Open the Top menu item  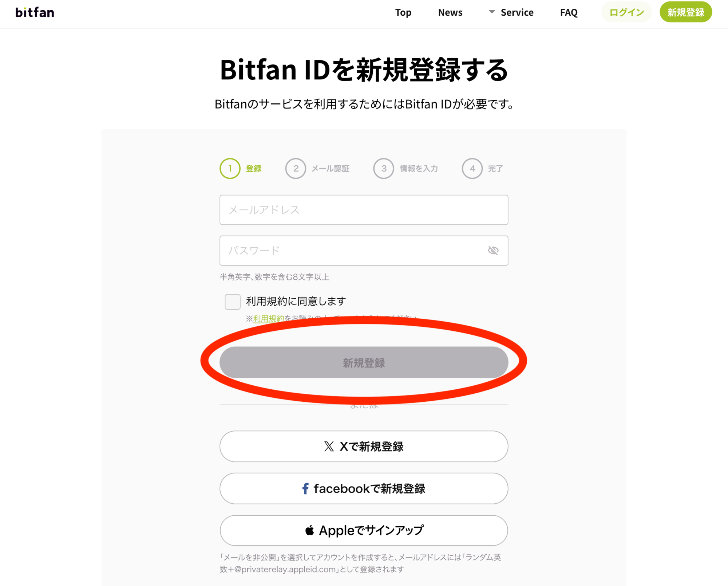[x=403, y=13]
